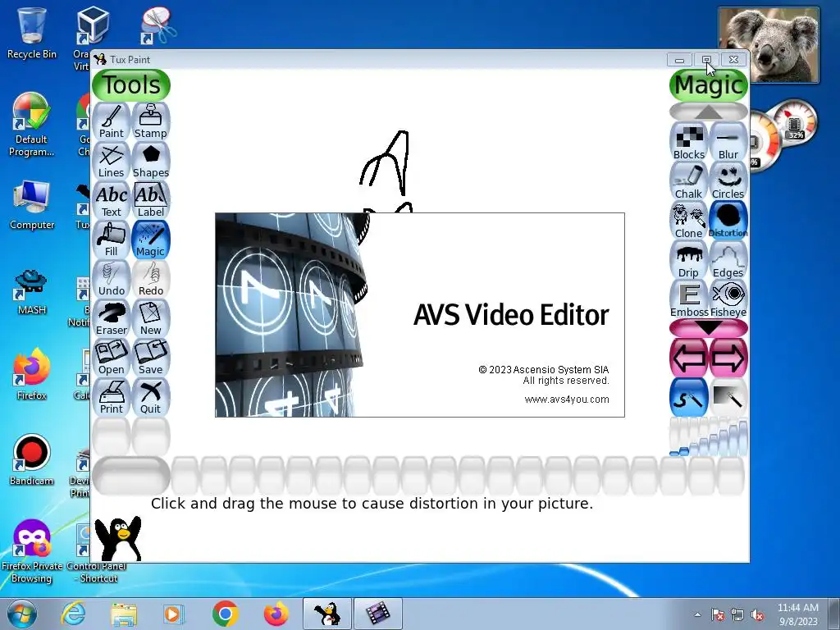Select the Bandicam desktop shortcut
840x630 pixels.
32,460
